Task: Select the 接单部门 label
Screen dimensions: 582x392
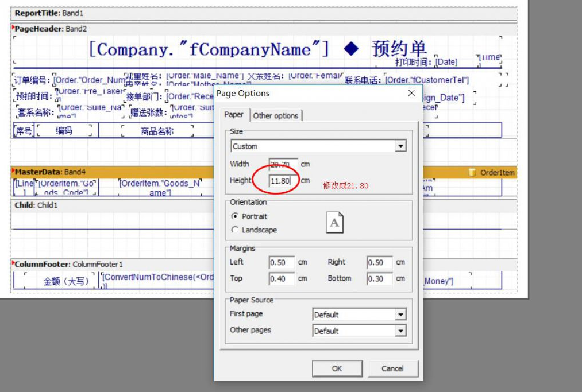Action: [x=144, y=96]
